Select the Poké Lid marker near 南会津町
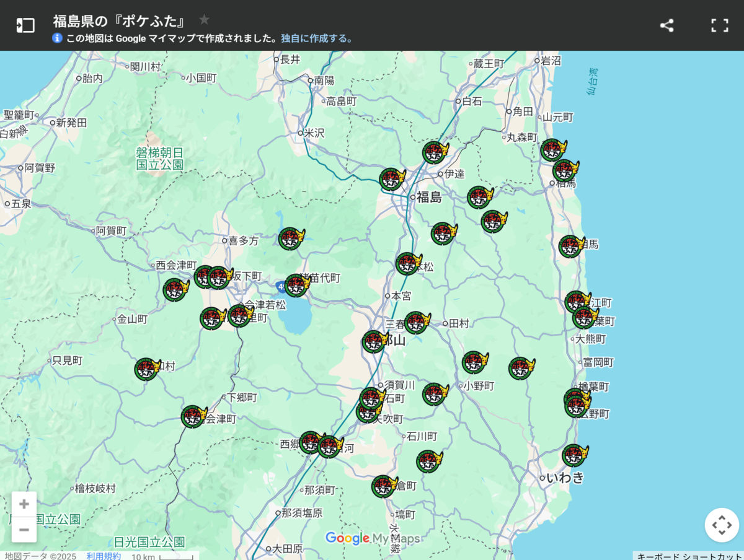The image size is (744, 560). pos(193,417)
